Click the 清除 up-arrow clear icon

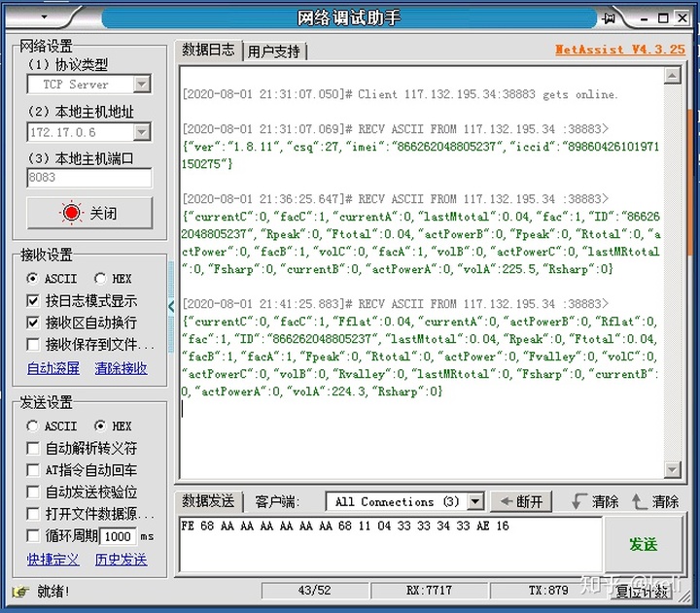coord(639,501)
